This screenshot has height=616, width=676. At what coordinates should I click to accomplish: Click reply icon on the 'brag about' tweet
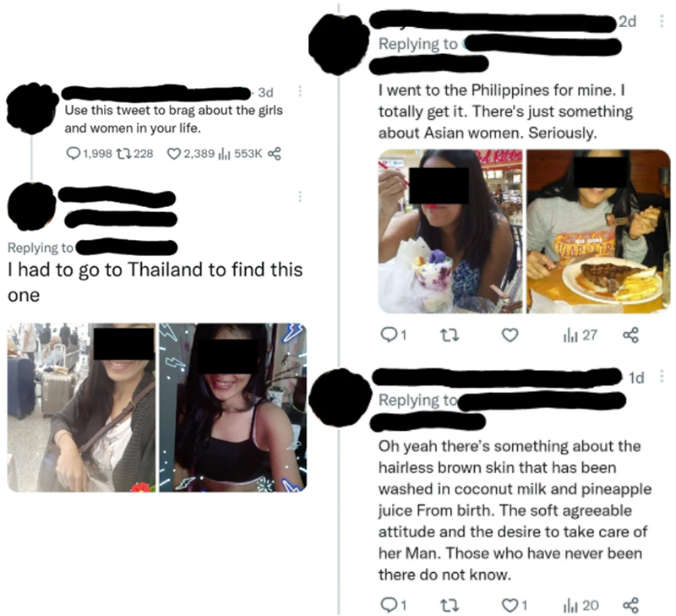[x=74, y=154]
